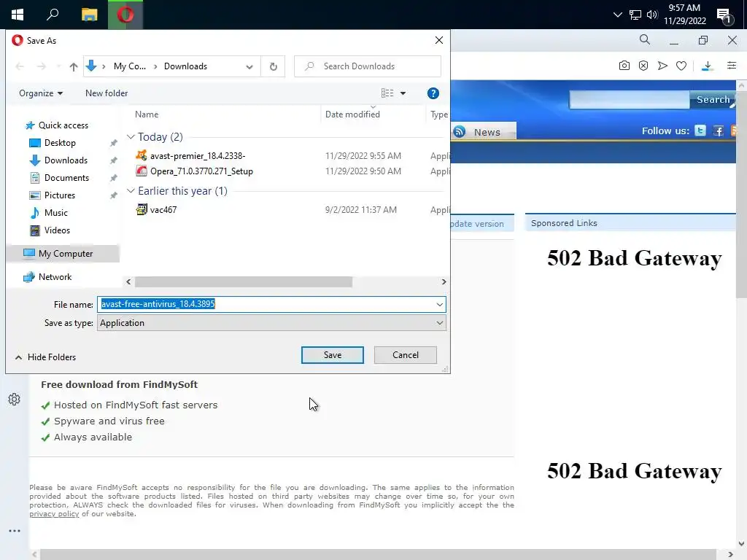Select Quick access in navigation pane
This screenshot has height=560, width=747.
(x=63, y=125)
